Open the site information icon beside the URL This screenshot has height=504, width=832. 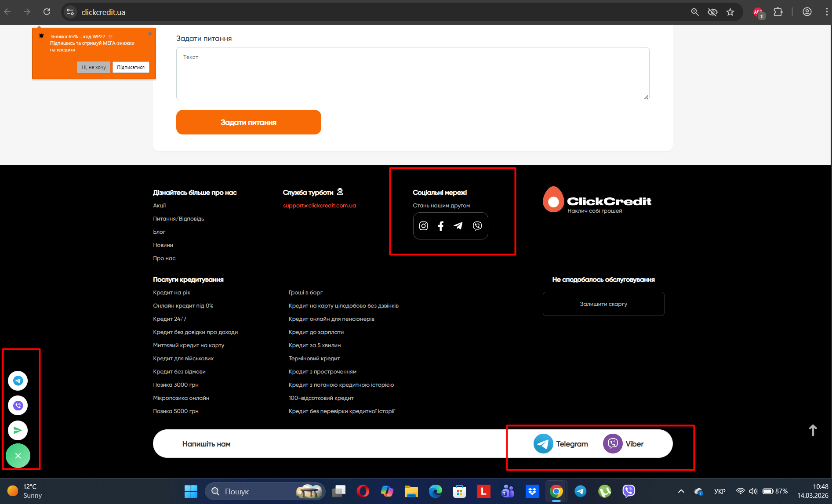[70, 12]
